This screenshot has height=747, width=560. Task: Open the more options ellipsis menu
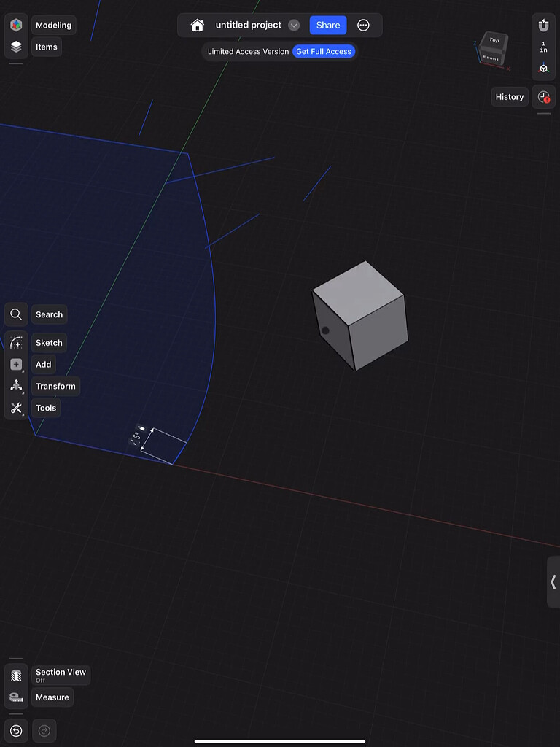tap(363, 26)
